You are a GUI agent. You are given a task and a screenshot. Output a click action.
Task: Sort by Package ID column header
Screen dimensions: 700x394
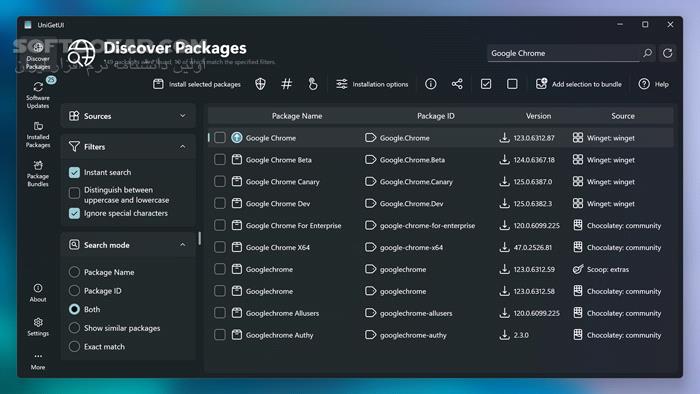click(436, 116)
